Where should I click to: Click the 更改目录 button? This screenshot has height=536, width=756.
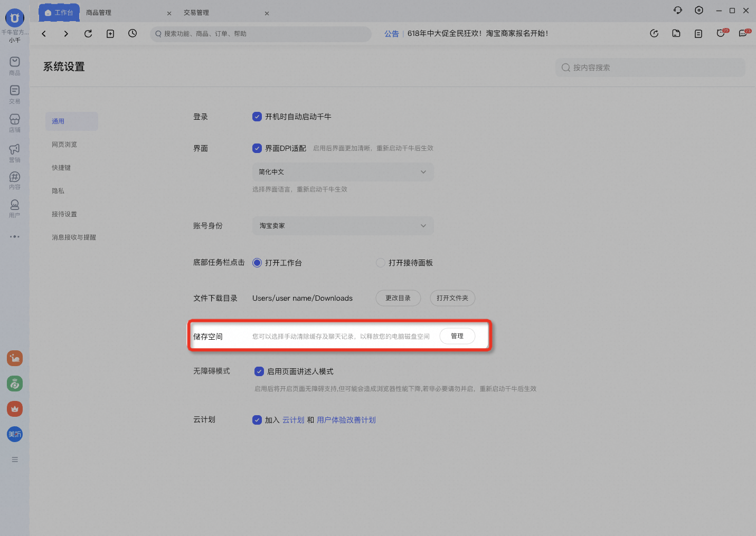coord(398,298)
